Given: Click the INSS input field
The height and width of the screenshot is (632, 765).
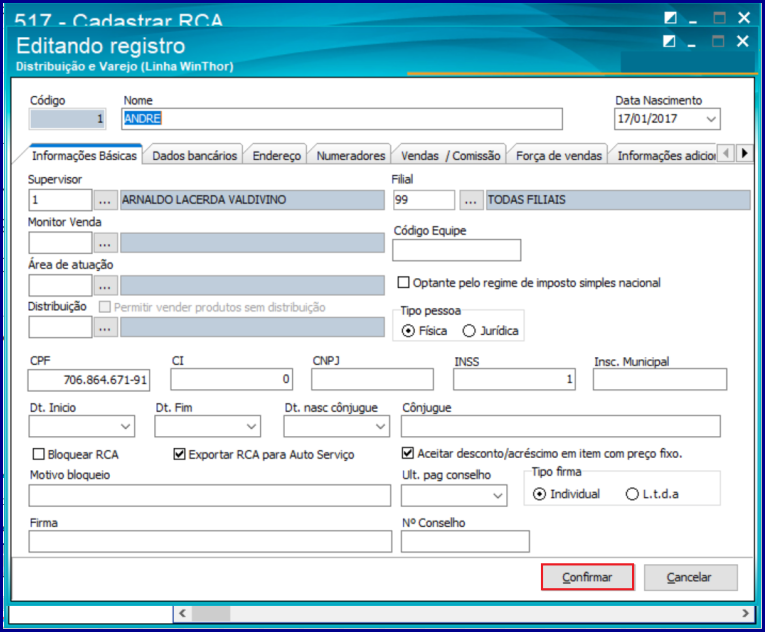Looking at the screenshot, I should pyautogui.click(x=514, y=379).
